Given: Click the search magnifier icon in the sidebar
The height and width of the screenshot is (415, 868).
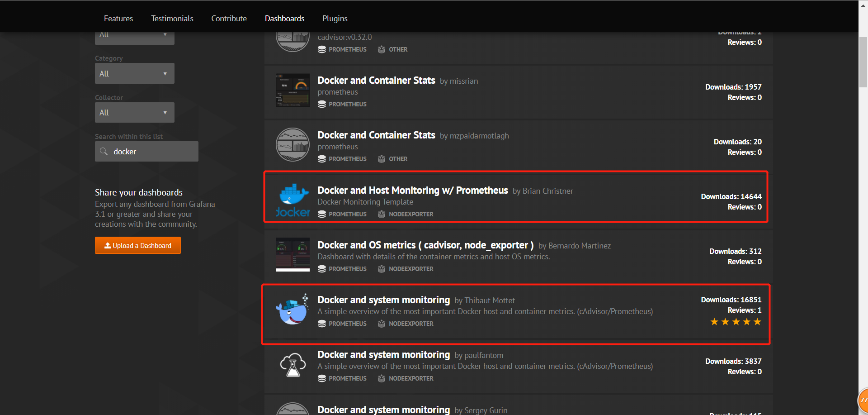Looking at the screenshot, I should (104, 152).
